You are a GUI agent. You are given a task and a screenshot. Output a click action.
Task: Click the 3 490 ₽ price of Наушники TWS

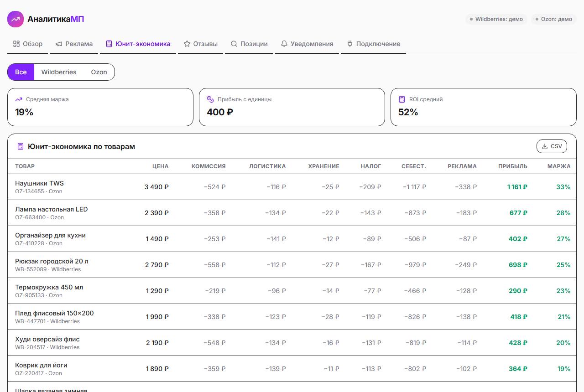click(x=156, y=187)
